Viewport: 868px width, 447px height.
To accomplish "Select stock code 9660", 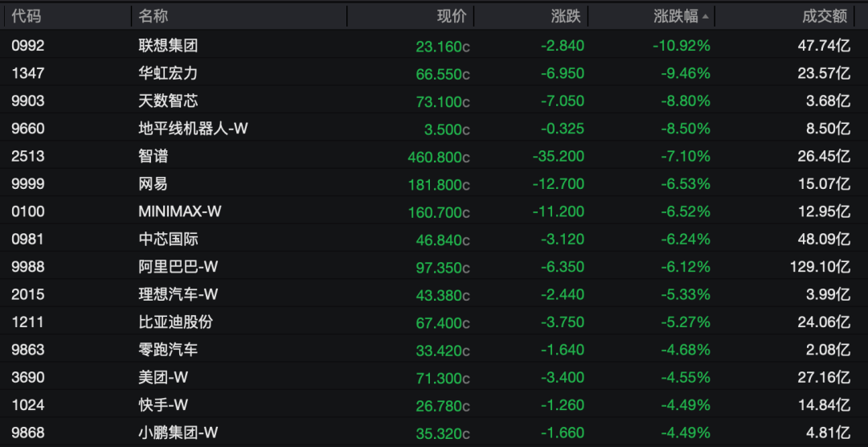I will tap(27, 129).
